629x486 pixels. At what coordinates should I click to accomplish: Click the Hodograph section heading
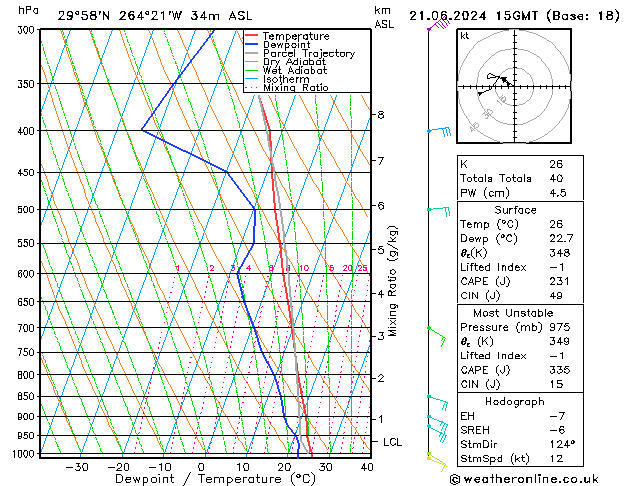(515, 402)
